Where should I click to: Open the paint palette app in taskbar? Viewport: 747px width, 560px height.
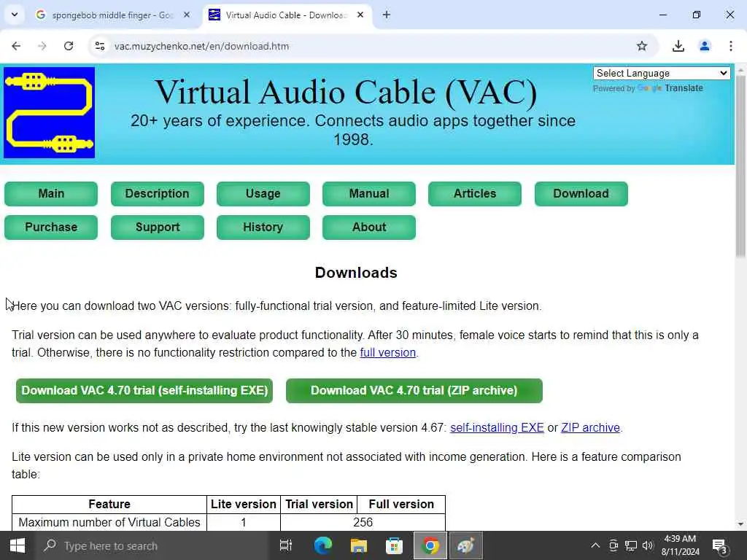tap(466, 545)
